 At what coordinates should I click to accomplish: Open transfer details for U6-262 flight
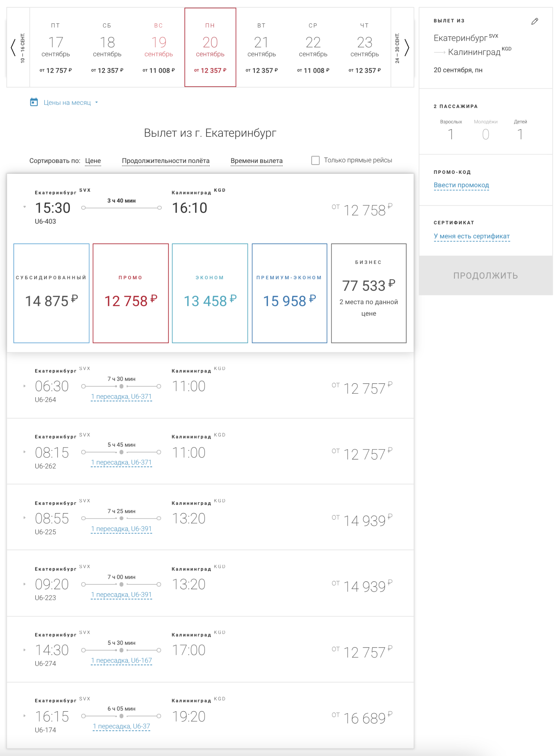coord(121,462)
